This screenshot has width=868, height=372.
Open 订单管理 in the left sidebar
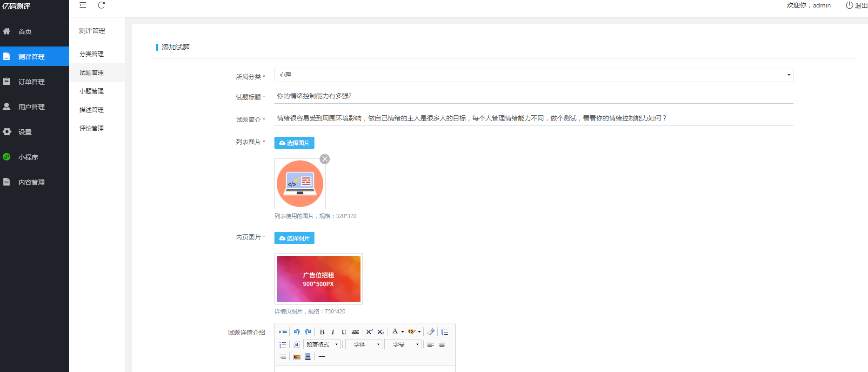[32, 82]
